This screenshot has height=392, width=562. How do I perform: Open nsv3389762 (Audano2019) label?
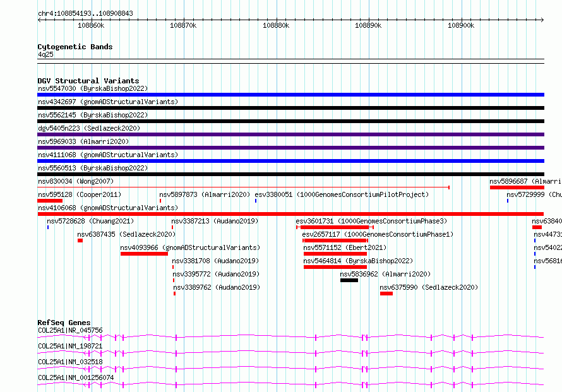click(217, 287)
